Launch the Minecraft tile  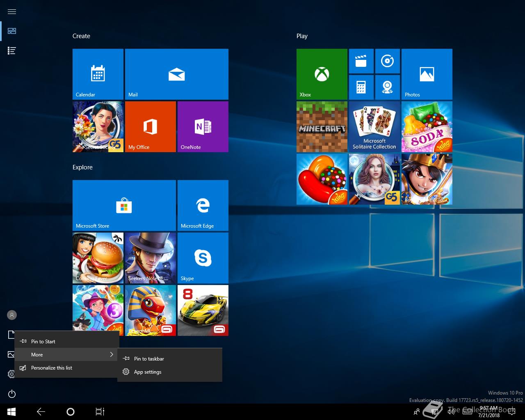coord(322,127)
